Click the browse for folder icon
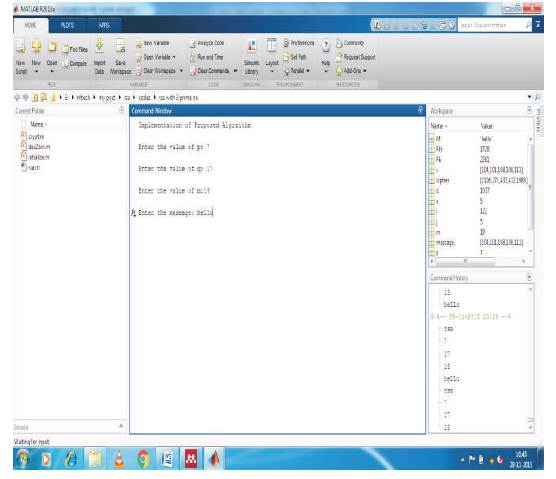The width and height of the screenshot is (556, 479). coord(44,97)
